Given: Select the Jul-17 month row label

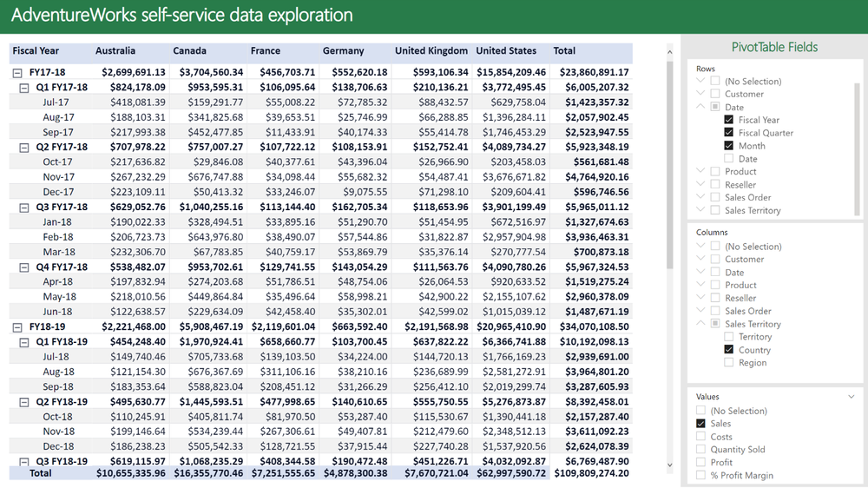Looking at the screenshot, I should [56, 102].
